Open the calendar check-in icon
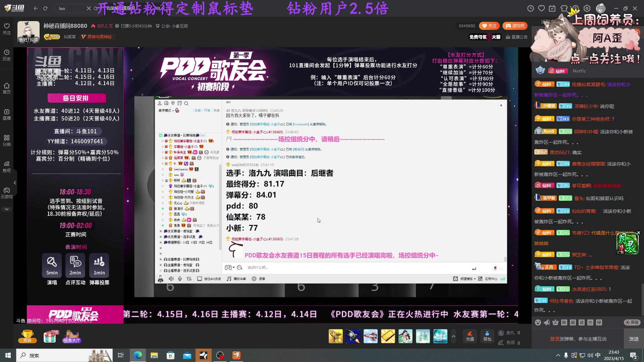 tap(552, 8)
